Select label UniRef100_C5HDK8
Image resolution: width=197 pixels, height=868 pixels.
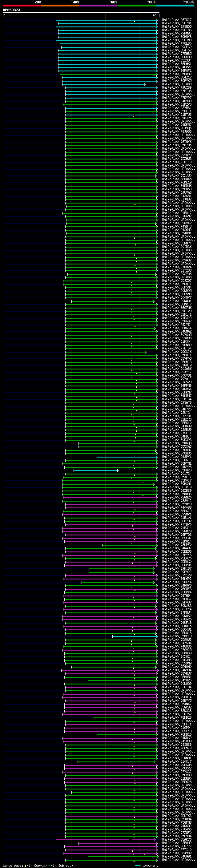pos(176,470)
